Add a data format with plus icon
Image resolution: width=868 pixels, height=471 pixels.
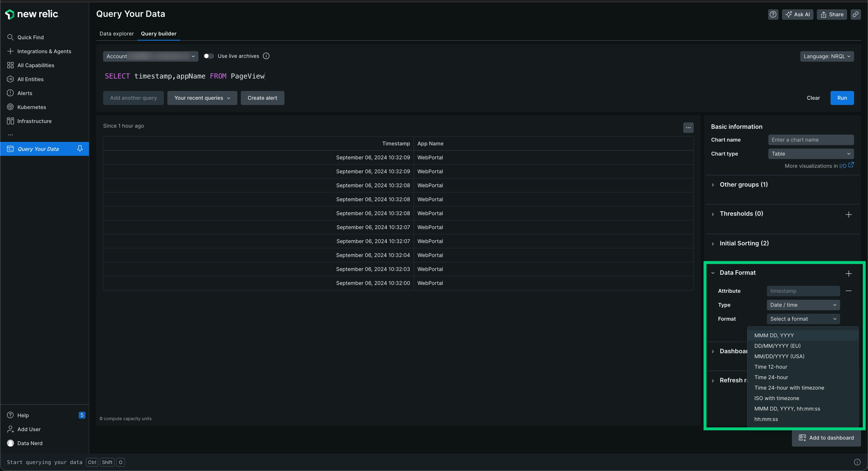click(x=849, y=273)
